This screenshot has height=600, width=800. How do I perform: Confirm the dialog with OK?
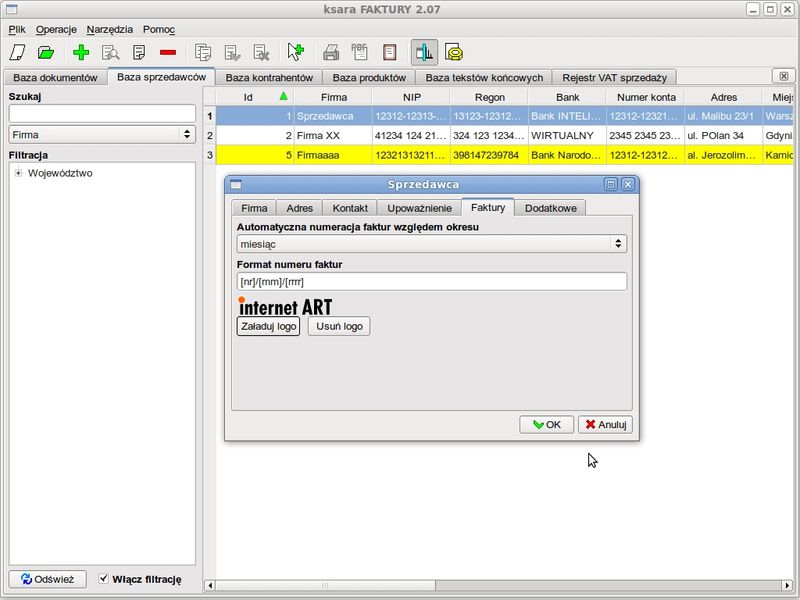546,424
